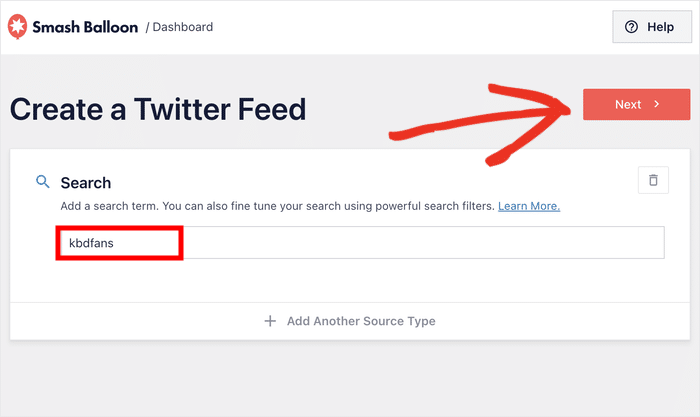Click the Create a Twitter Feed title
The height and width of the screenshot is (417, 700).
click(x=158, y=109)
